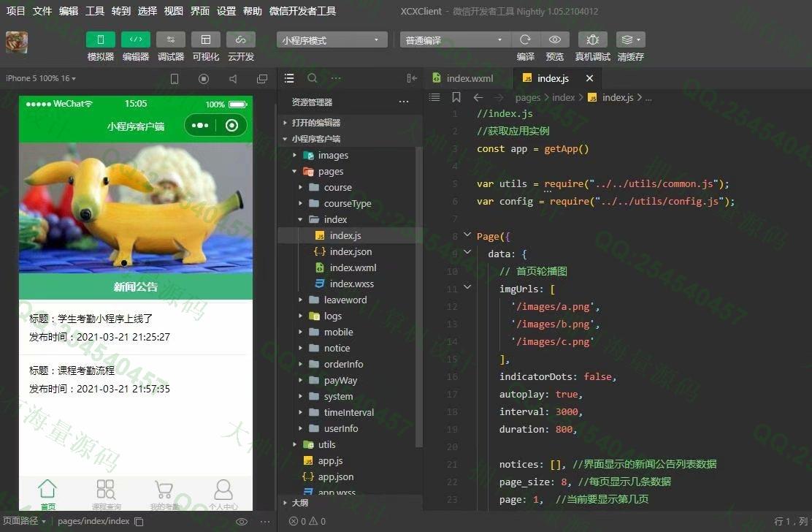812x532 pixels.
Task: Click the 预览 preview eye icon
Action: point(555,40)
